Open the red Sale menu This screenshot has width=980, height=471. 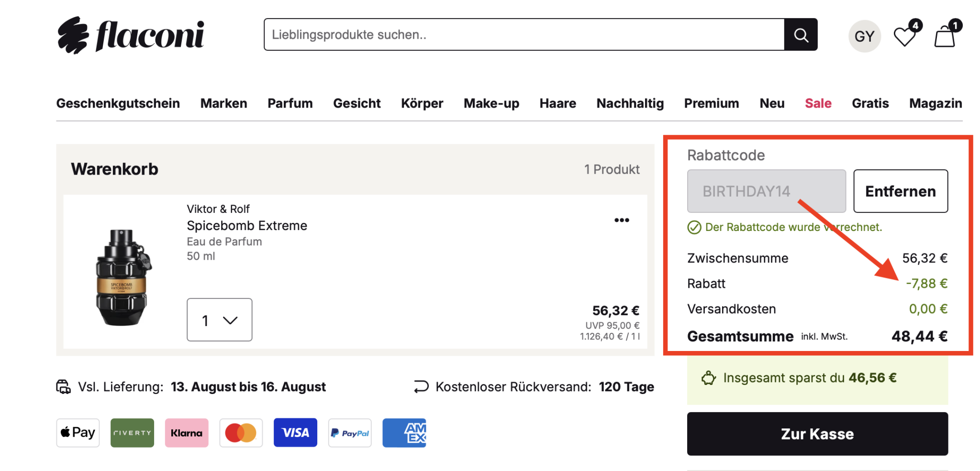(818, 103)
